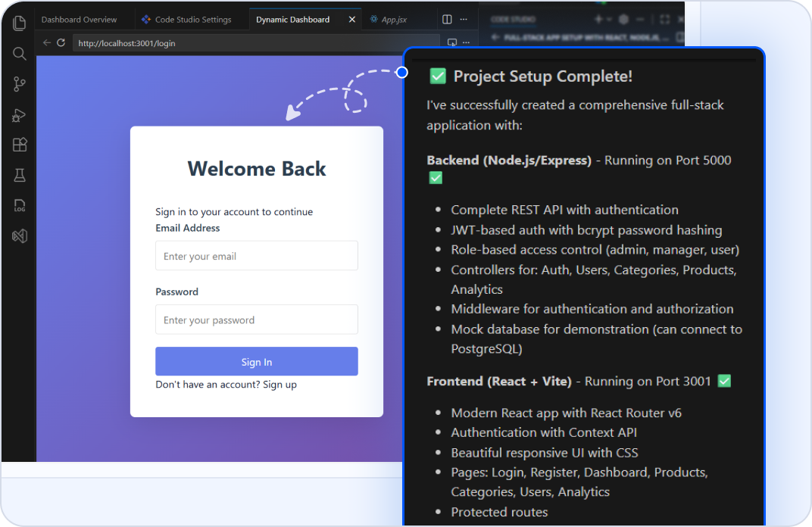Image resolution: width=812 pixels, height=527 pixels.
Task: Close the Dynamic Dashboard tab
Action: pos(351,20)
